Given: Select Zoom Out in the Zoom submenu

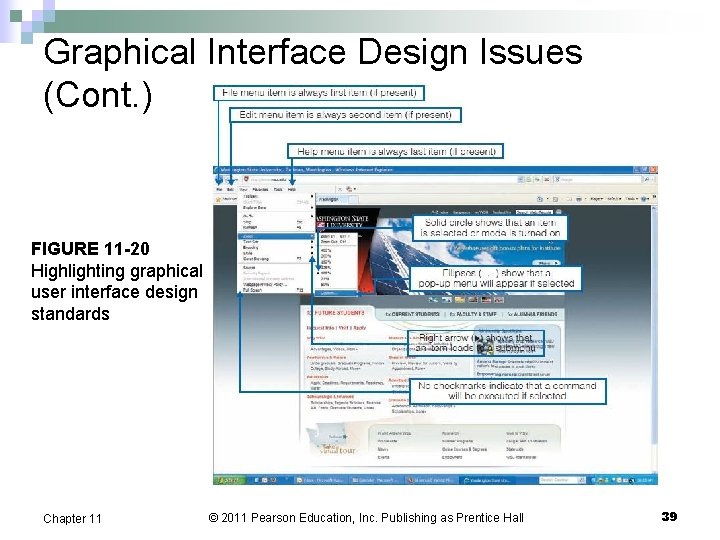Looking at the screenshot, I should [x=337, y=242].
